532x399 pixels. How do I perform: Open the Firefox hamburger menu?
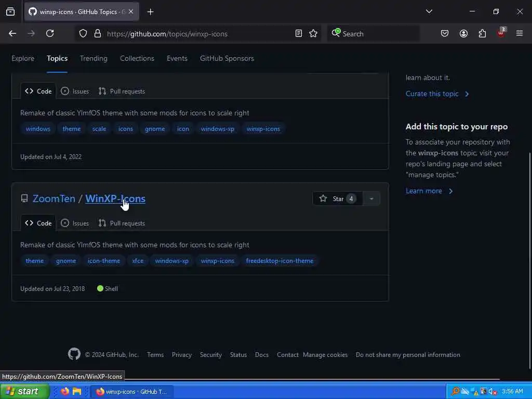tap(520, 34)
